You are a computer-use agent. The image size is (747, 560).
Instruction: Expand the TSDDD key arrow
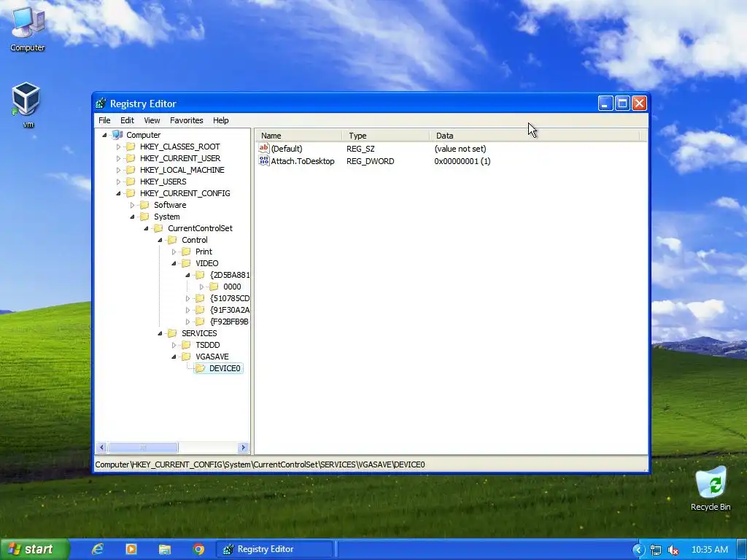coord(174,345)
